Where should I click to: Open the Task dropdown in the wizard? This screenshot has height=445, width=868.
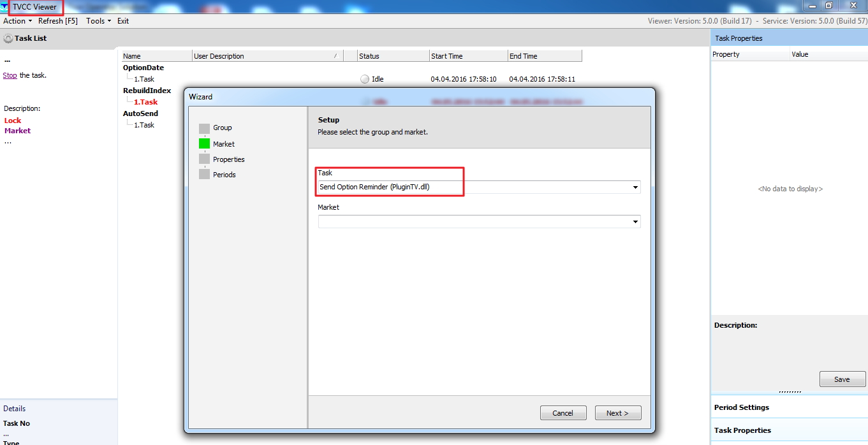pyautogui.click(x=635, y=187)
